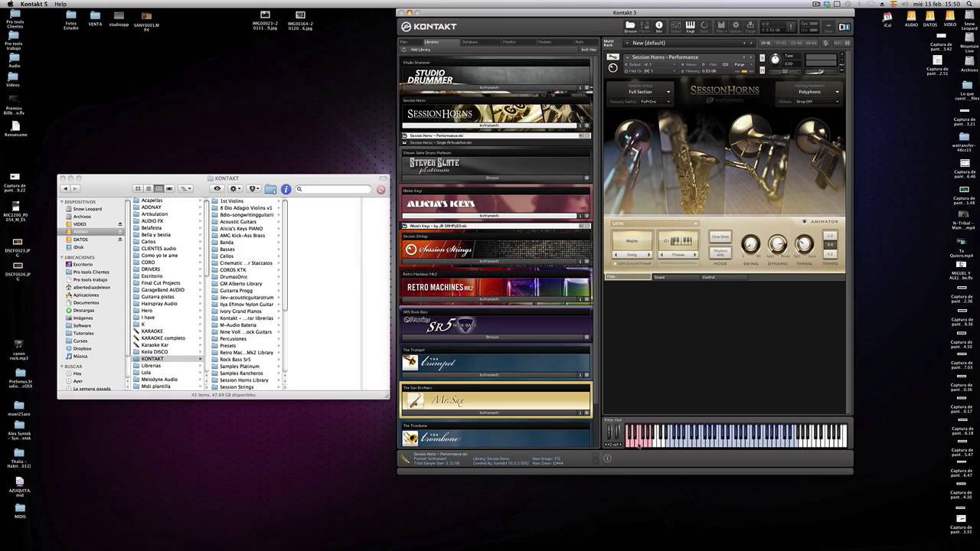This screenshot has width=980, height=551.
Task: Click the NI logo view icon
Action: point(844,27)
